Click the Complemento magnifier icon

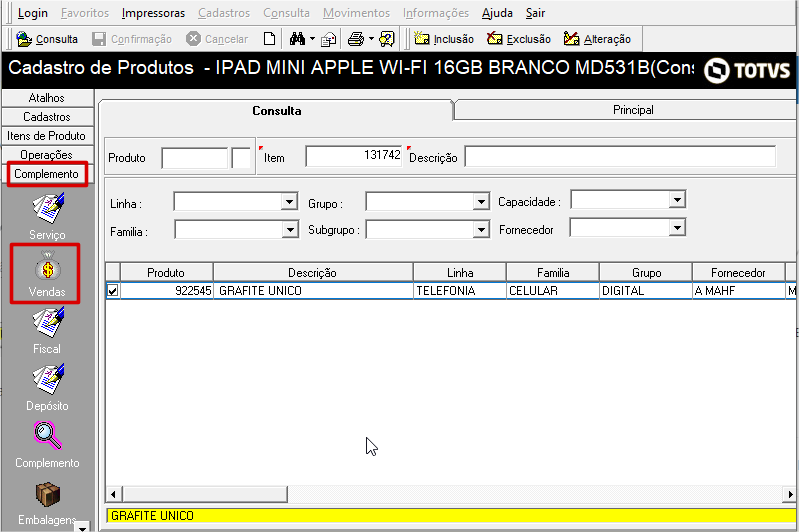pos(47,436)
